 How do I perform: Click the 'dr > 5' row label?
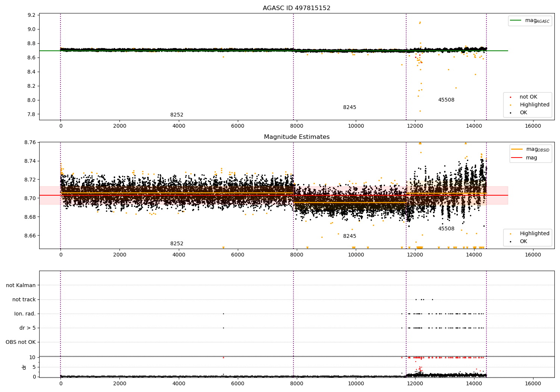coord(28,328)
